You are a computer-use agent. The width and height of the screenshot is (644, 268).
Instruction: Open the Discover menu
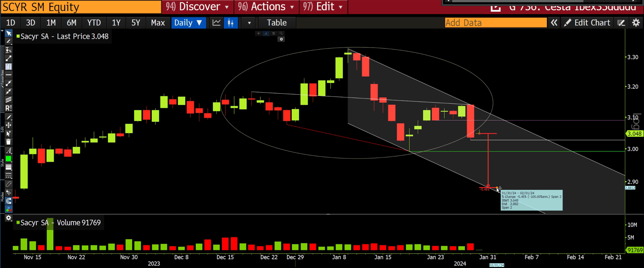tap(197, 7)
